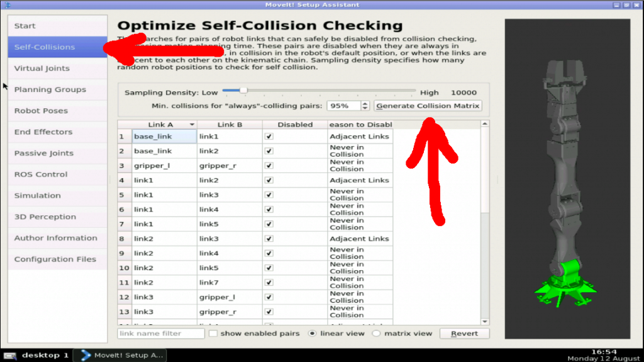Open Robot Poses section
Viewport: 644px width, 362px height.
point(57,111)
